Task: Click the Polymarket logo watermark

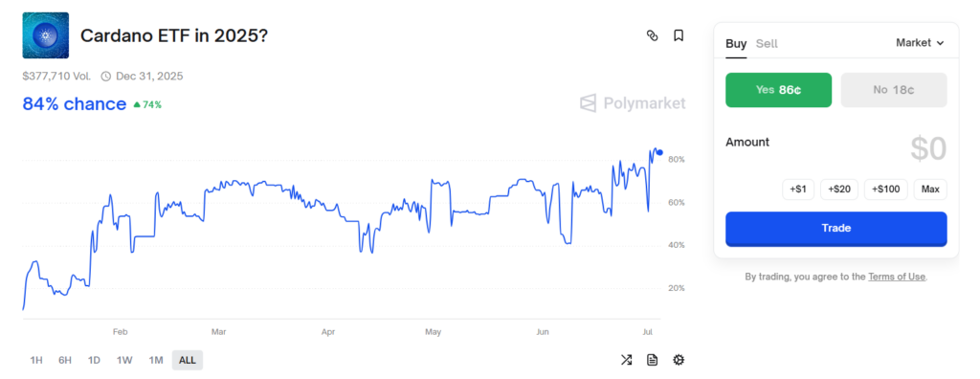Action: pyautogui.click(x=633, y=103)
